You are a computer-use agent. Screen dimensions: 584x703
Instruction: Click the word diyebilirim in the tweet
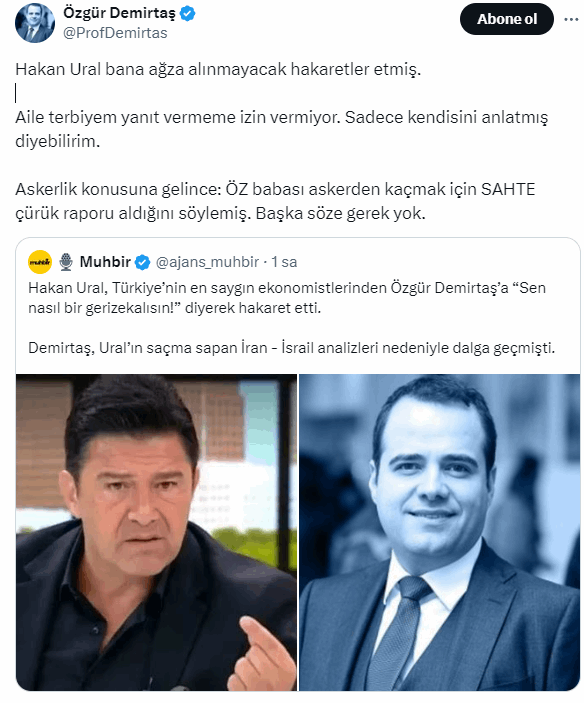pyautogui.click(x=57, y=142)
